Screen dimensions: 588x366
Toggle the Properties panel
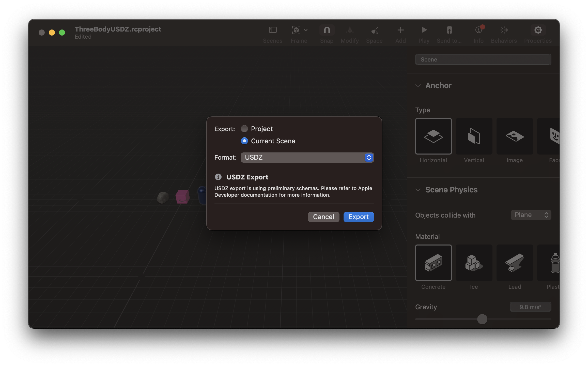pos(538,30)
